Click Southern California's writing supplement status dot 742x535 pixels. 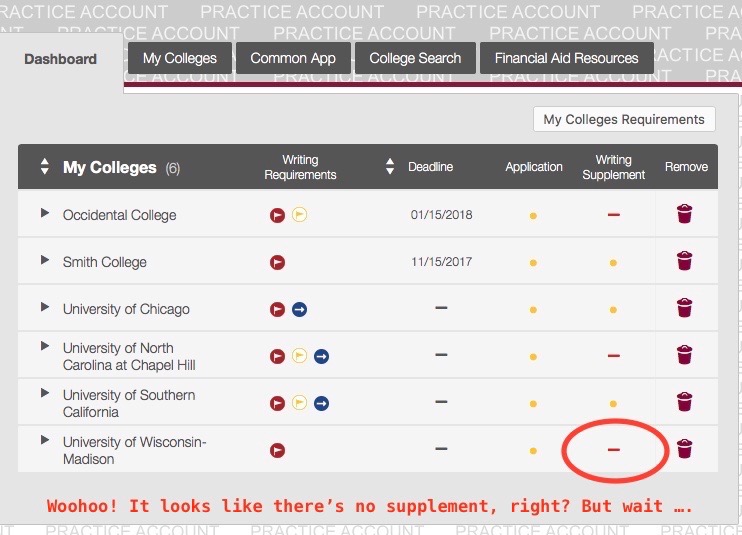[x=613, y=404]
